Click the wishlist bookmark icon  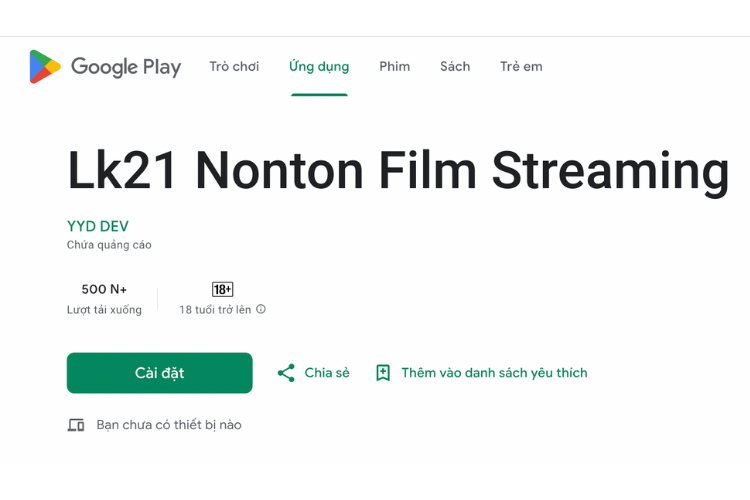(x=383, y=373)
